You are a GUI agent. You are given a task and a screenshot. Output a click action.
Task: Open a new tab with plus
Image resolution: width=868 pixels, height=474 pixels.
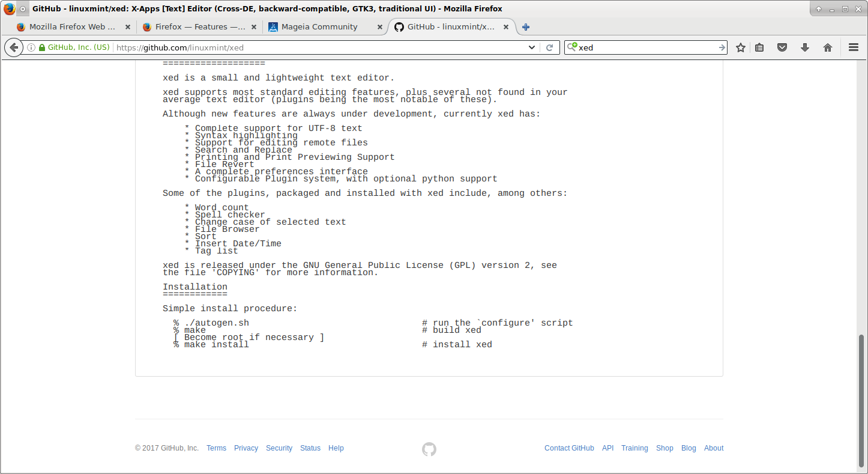click(x=526, y=27)
